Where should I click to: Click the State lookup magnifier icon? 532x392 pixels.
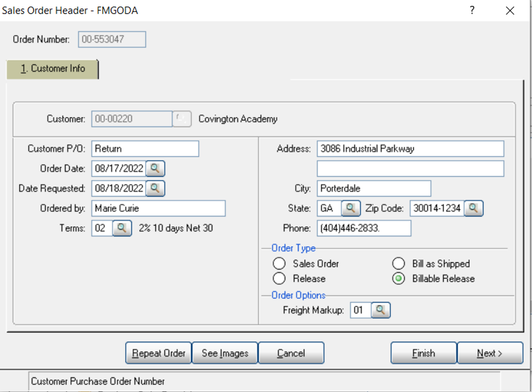point(351,208)
